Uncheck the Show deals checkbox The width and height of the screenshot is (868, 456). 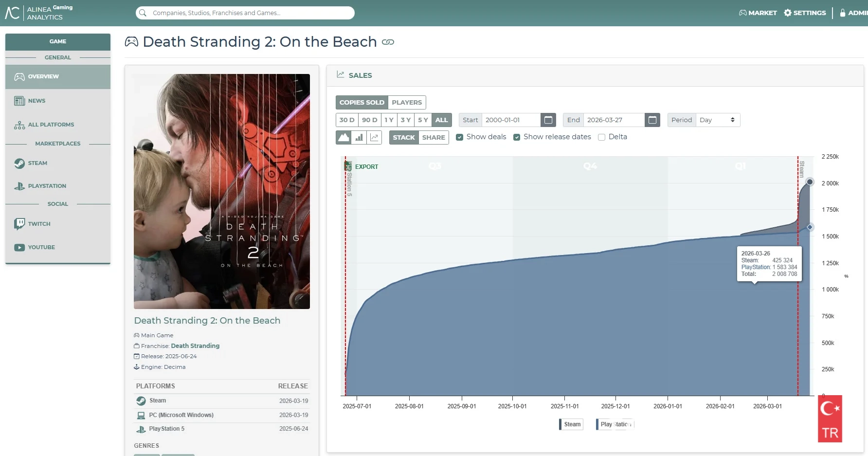coord(459,137)
